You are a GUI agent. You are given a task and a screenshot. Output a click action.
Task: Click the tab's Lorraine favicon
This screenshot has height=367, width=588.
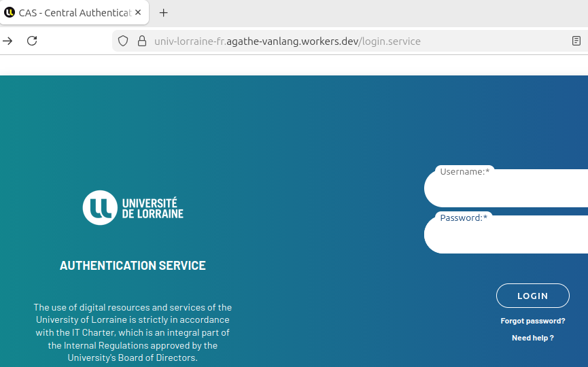click(x=10, y=12)
